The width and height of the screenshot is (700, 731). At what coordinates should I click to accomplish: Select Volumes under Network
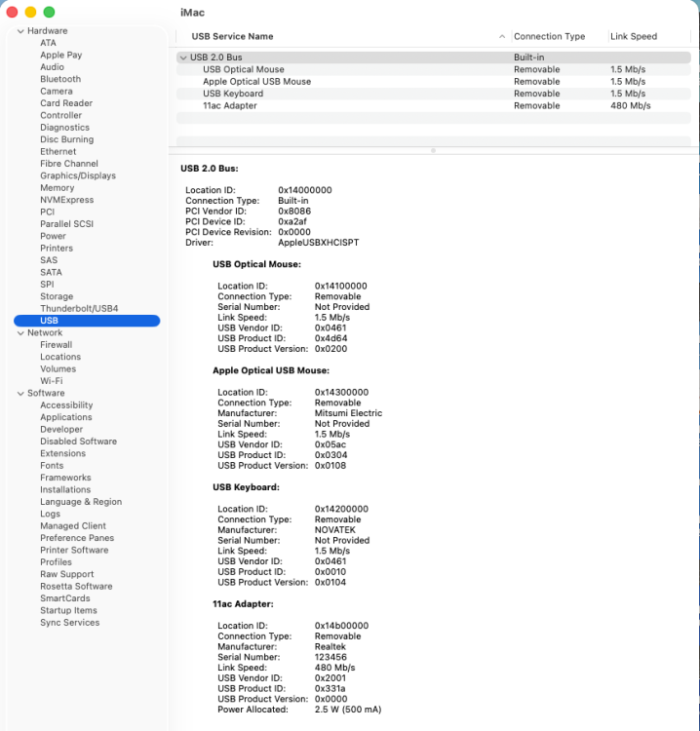tap(58, 369)
